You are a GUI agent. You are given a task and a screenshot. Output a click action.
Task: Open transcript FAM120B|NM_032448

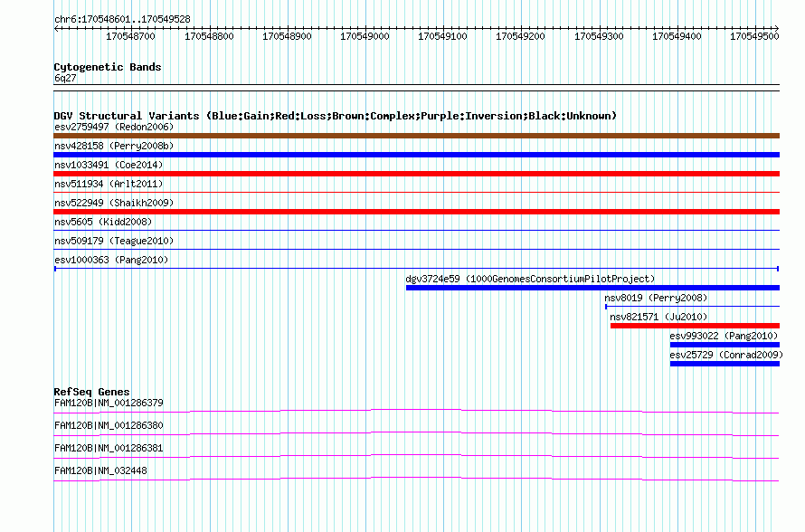click(100, 470)
